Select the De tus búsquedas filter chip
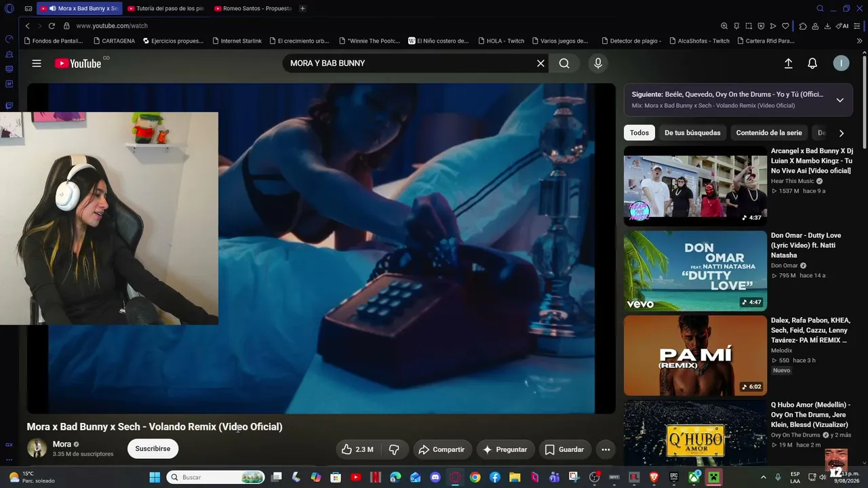Viewport: 868px width, 488px height. coord(692,133)
